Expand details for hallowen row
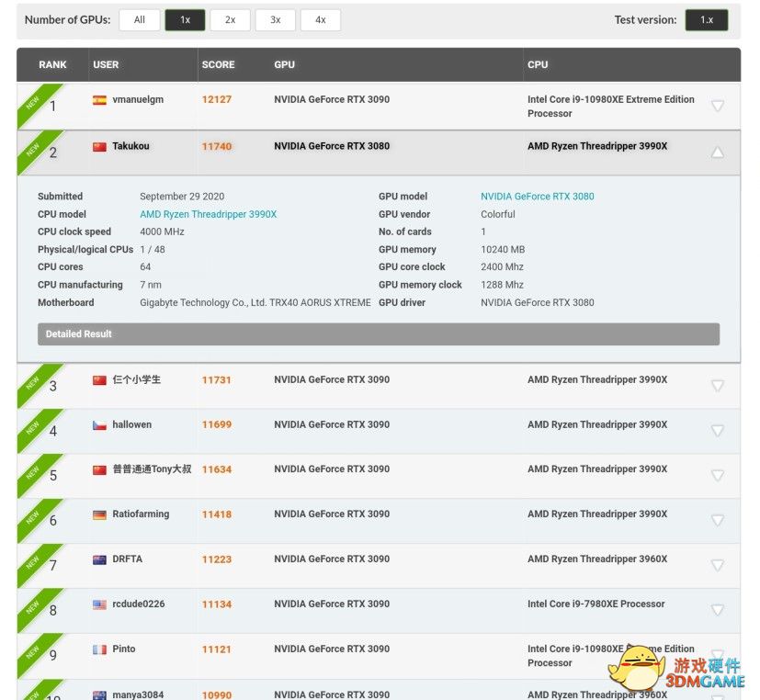 tap(718, 430)
